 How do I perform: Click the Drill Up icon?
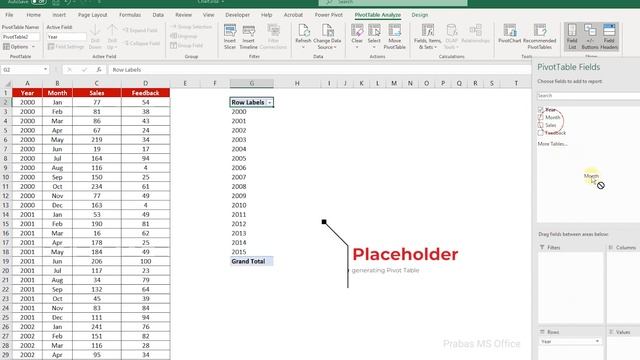112,37
